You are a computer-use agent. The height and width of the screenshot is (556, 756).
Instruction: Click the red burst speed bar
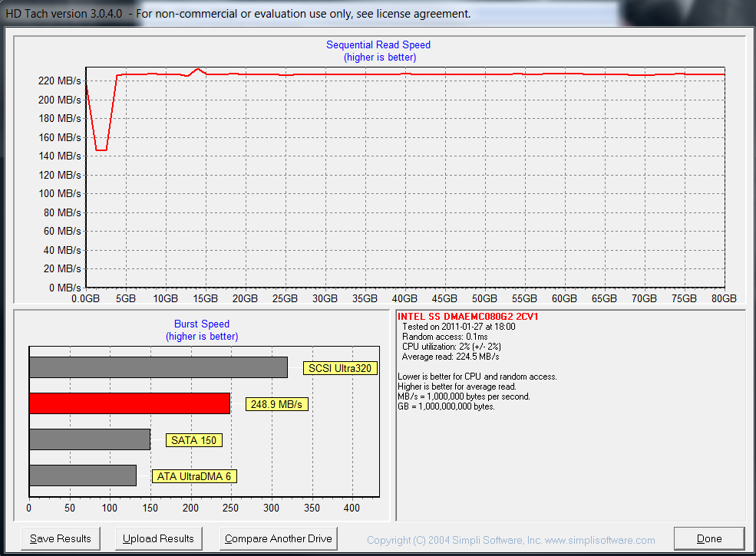(129, 403)
